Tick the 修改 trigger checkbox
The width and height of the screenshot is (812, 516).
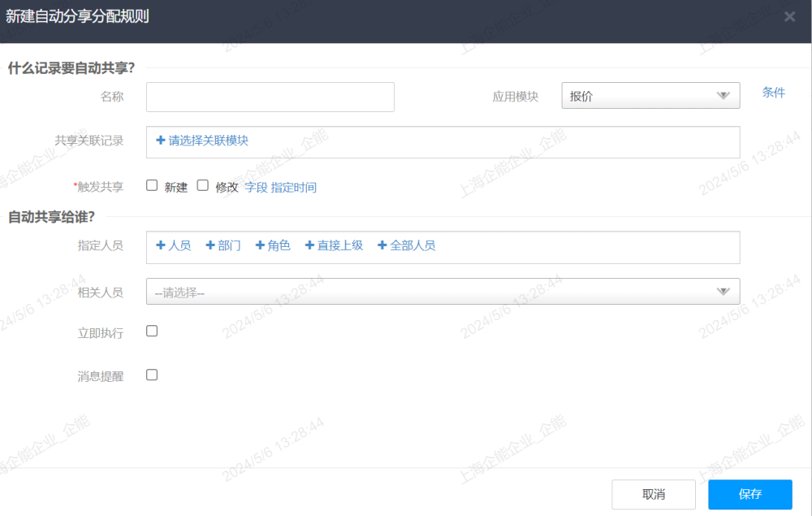[202, 185]
